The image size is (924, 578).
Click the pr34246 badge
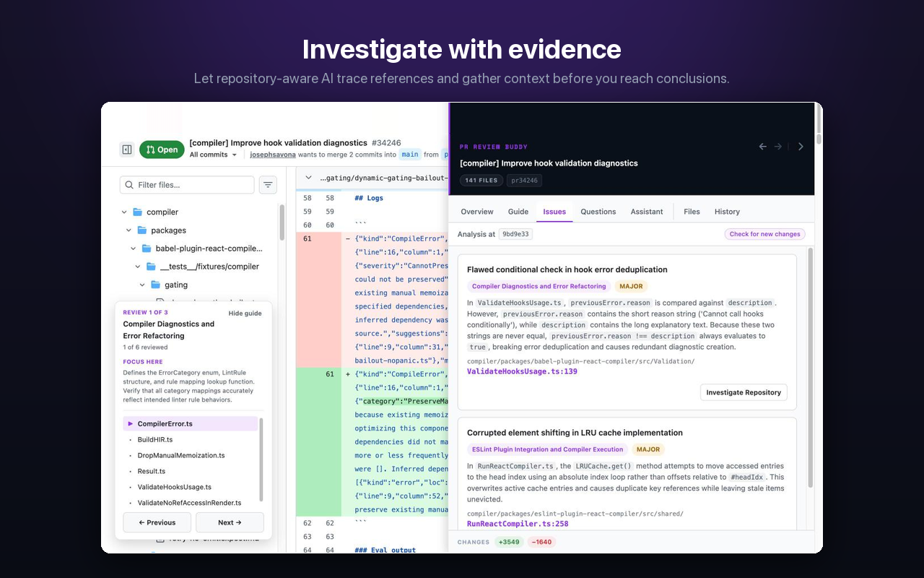click(524, 181)
